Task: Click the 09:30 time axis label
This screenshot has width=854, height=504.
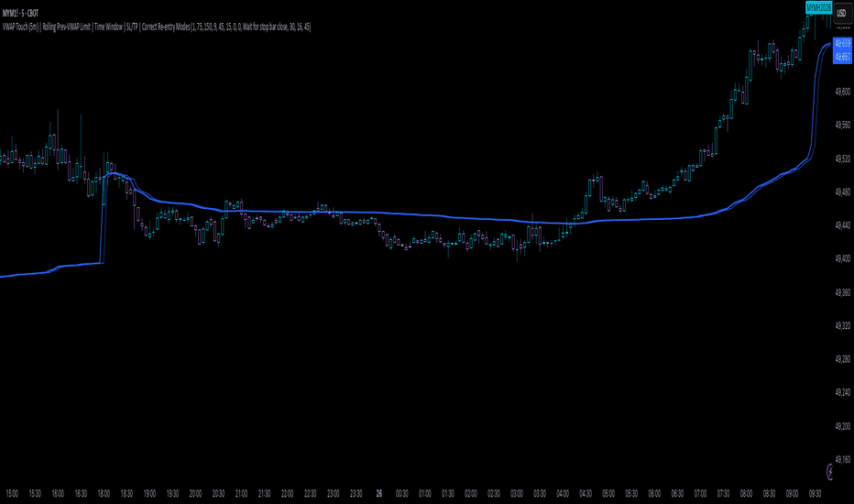Action: 815,494
